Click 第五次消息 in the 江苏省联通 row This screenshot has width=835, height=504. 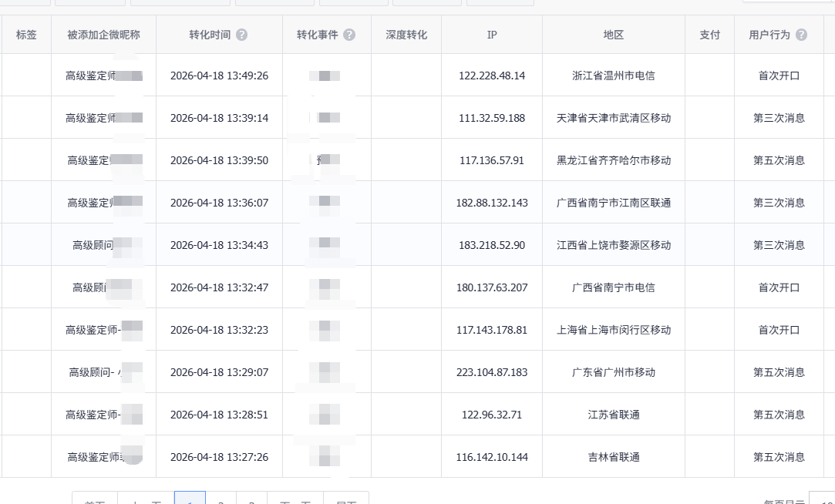779,415
